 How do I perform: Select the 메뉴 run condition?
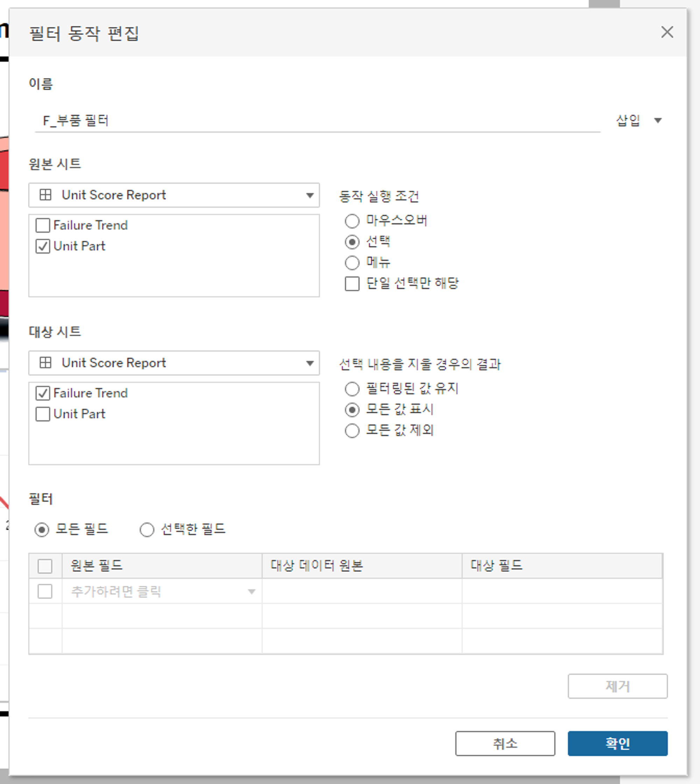(352, 263)
